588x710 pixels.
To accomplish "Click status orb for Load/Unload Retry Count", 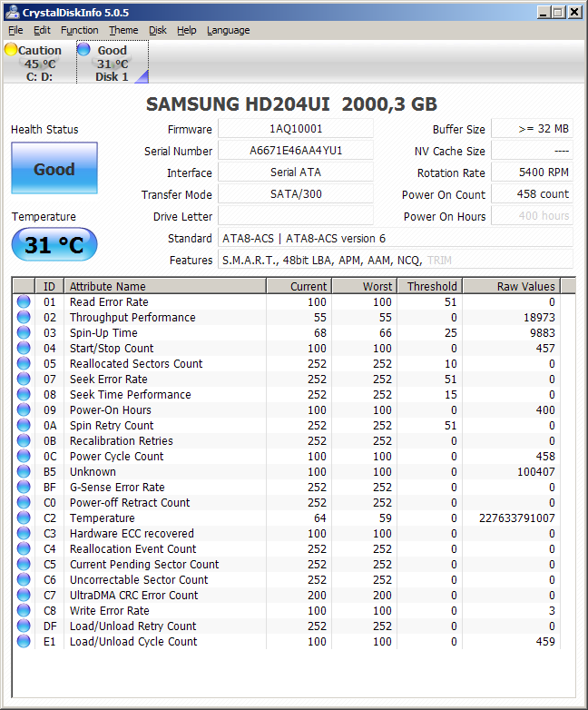I will [x=24, y=626].
